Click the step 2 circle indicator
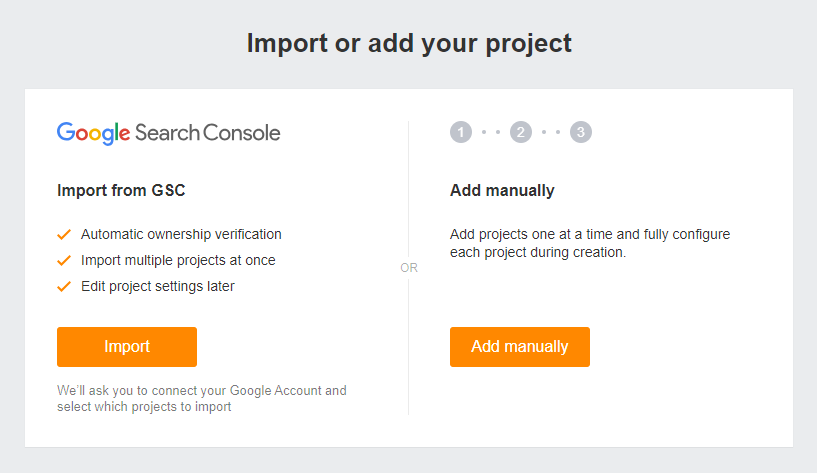Image resolution: width=817 pixels, height=473 pixels. point(520,132)
